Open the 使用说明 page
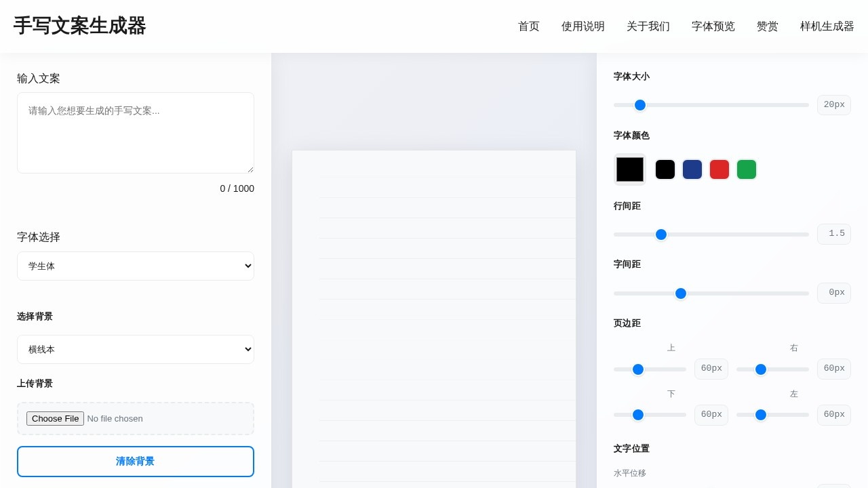This screenshot has height=488, width=868. pos(583,26)
